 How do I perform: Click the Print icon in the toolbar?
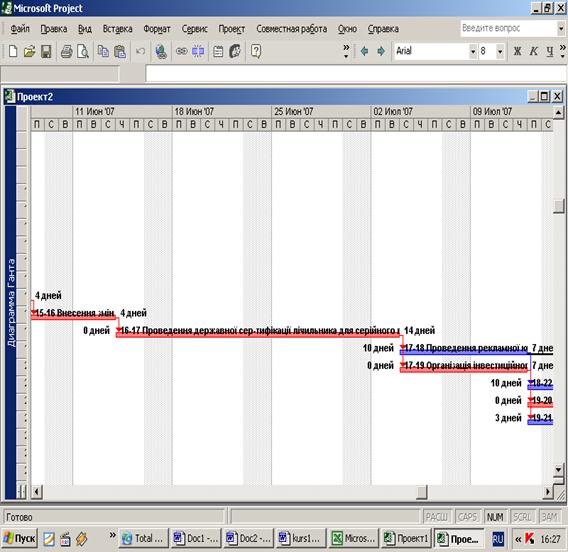66,51
